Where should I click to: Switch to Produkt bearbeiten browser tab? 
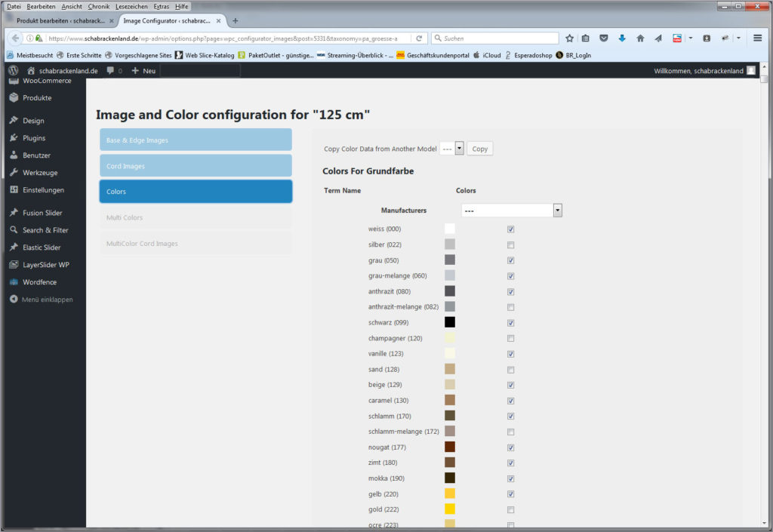60,20
